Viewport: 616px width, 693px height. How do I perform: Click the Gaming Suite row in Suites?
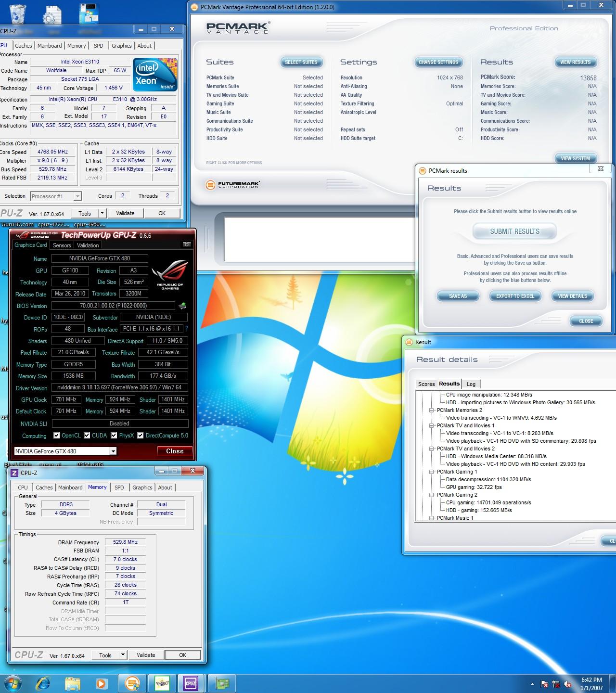265,103
